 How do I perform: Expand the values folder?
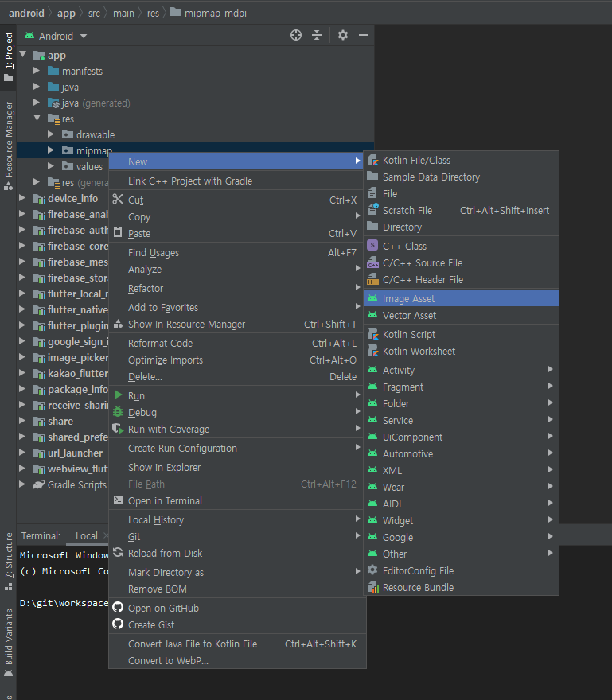click(x=51, y=166)
